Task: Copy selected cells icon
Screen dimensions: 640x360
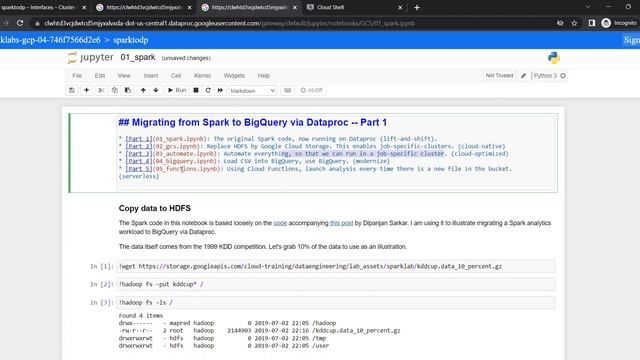Action: point(115,90)
